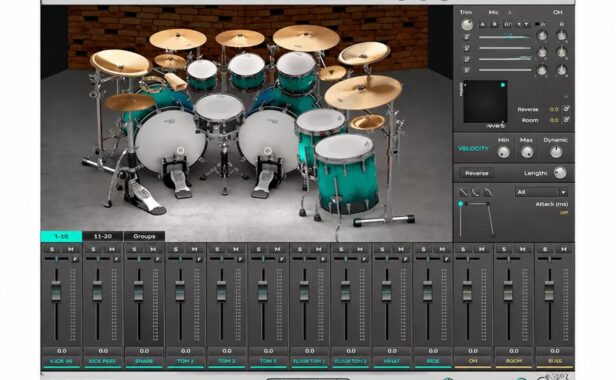Click the Velocity Dynamic knob
Viewport: 616px width, 380px height.
(556, 152)
